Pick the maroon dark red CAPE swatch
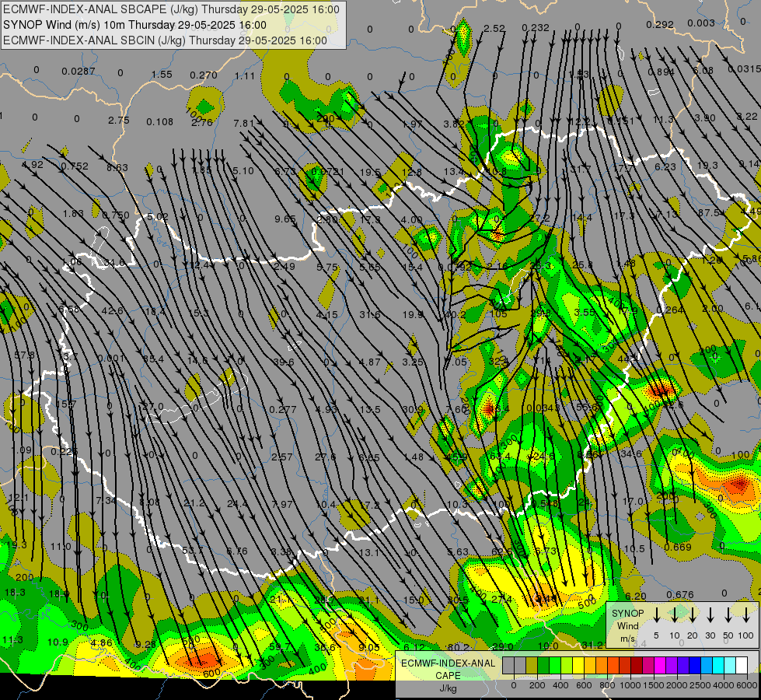 click(x=637, y=666)
